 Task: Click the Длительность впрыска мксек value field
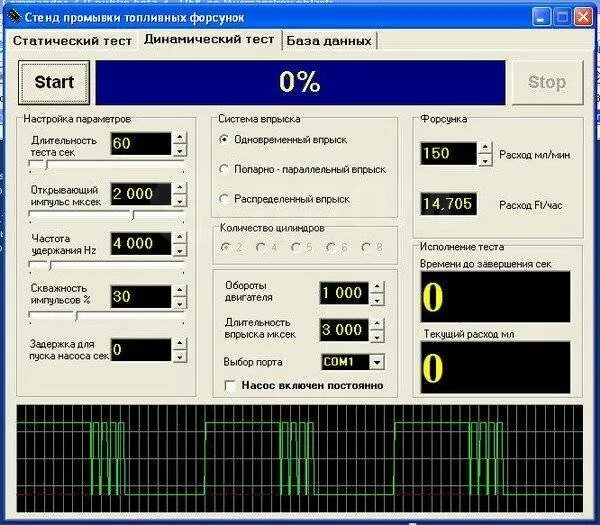pyautogui.click(x=344, y=330)
